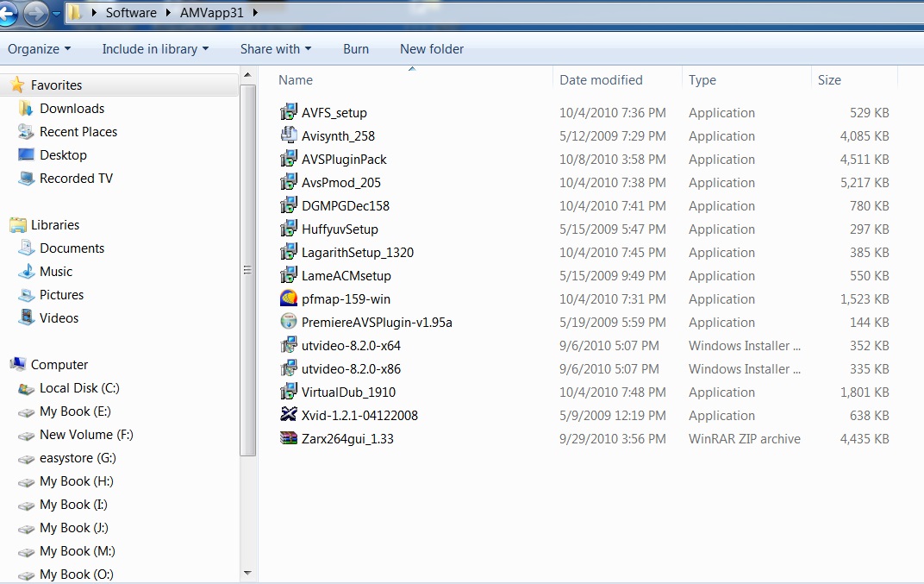This screenshot has width=924, height=584.
Task: Open the Organize dropdown menu
Action: coord(39,49)
